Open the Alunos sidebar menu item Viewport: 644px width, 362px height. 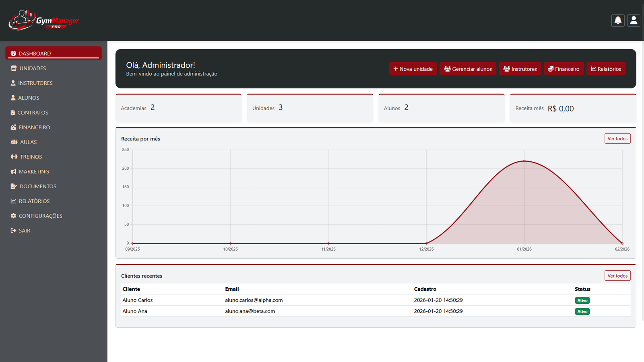pos(28,97)
